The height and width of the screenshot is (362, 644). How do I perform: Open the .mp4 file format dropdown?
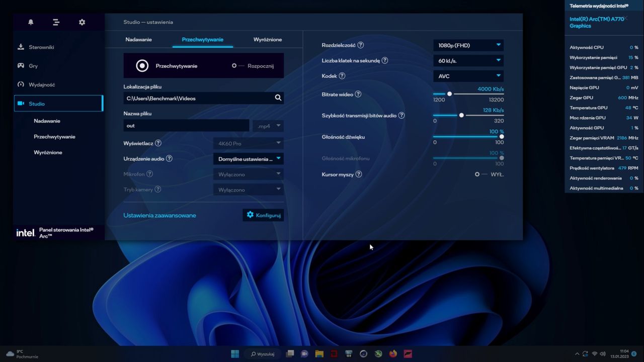coord(268,126)
